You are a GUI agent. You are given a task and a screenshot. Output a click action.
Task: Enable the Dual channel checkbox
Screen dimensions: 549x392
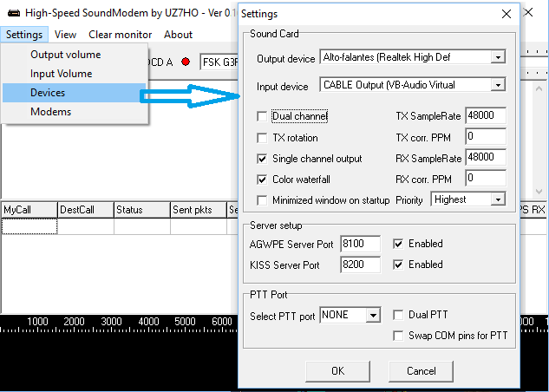(x=262, y=116)
